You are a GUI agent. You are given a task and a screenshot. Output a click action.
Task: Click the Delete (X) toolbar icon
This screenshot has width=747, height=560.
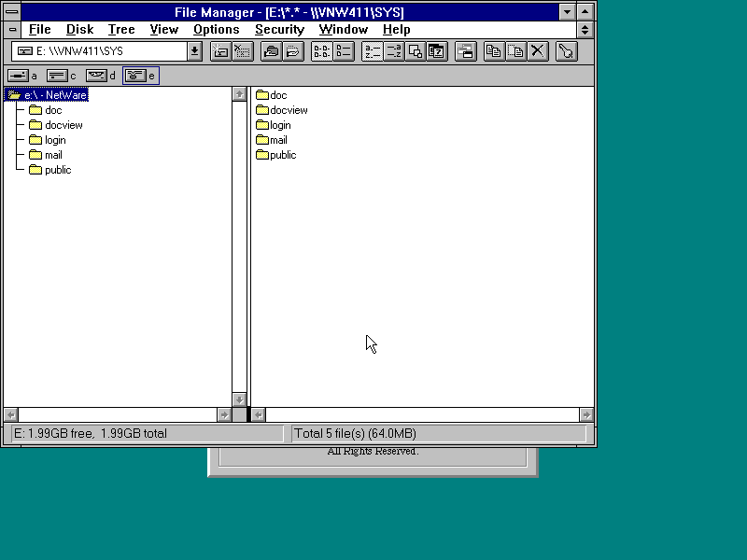pos(538,51)
